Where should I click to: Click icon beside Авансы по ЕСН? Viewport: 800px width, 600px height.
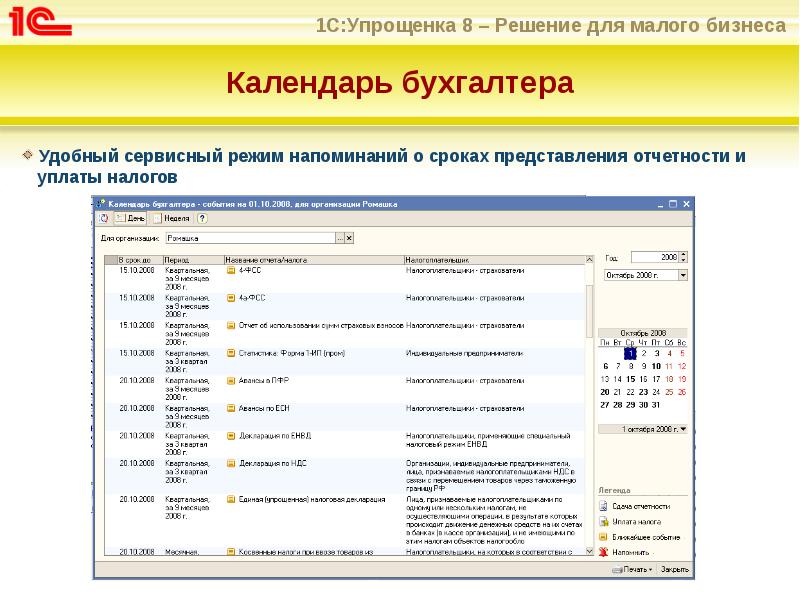point(231,408)
